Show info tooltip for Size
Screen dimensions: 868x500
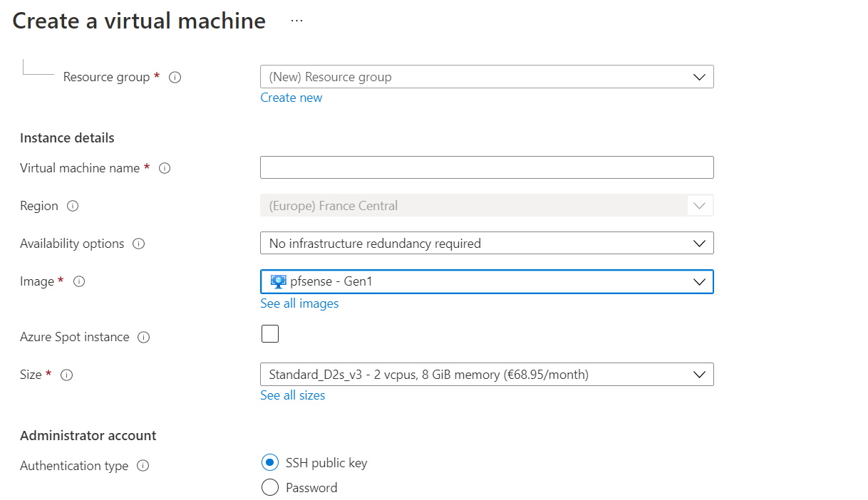click(67, 375)
